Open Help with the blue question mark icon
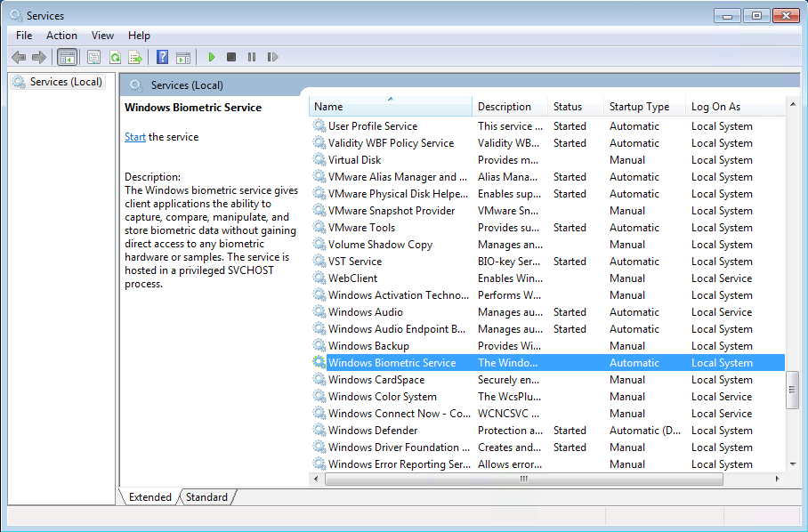Screen dimensions: 808x532 click(x=162, y=57)
